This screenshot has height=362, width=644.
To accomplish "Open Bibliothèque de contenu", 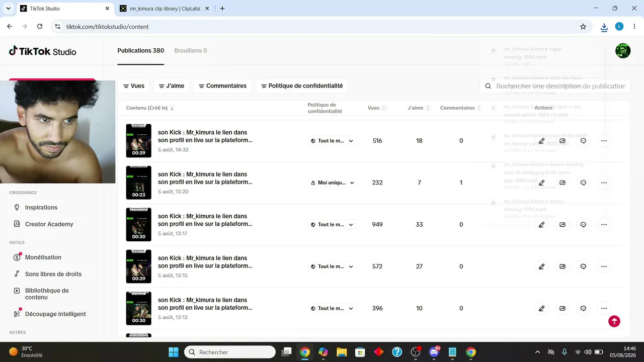I will 47,294.
